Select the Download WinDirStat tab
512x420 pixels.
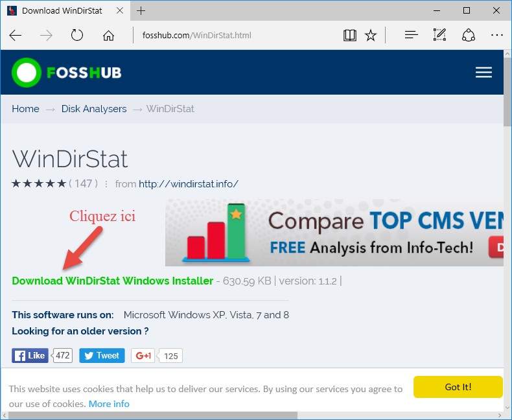65,10
